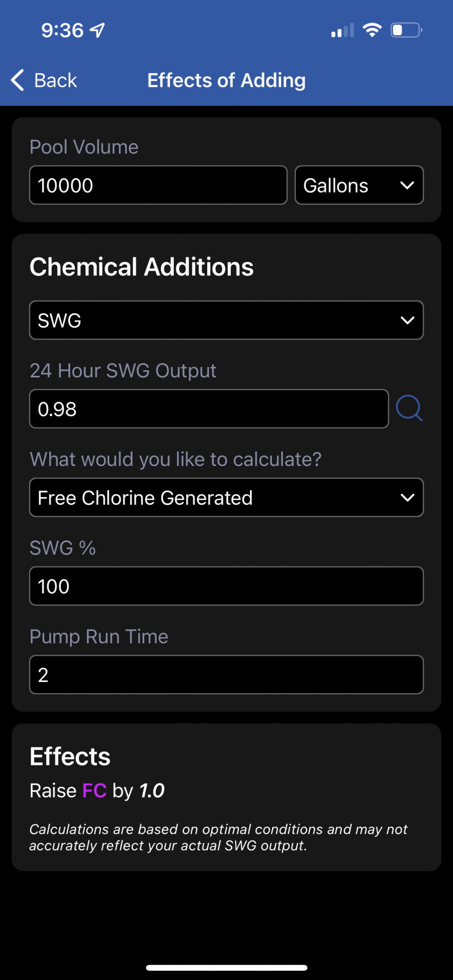Tap the Chemical Additions heading

[x=142, y=267]
